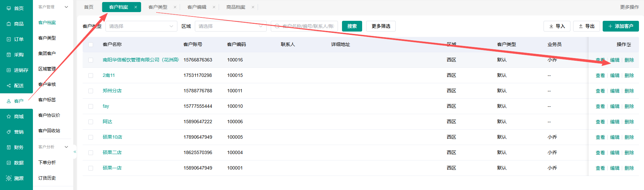The width and height of the screenshot is (644, 190).
Task: Click the 添加客户 button
Action: pos(621,26)
